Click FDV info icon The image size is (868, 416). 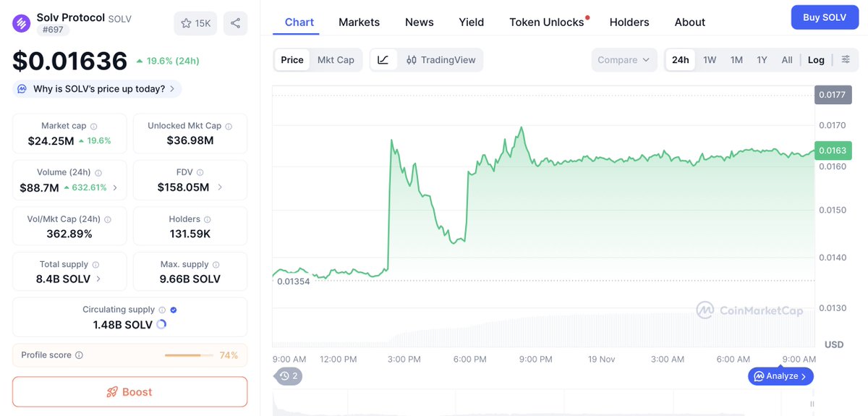coord(200,173)
